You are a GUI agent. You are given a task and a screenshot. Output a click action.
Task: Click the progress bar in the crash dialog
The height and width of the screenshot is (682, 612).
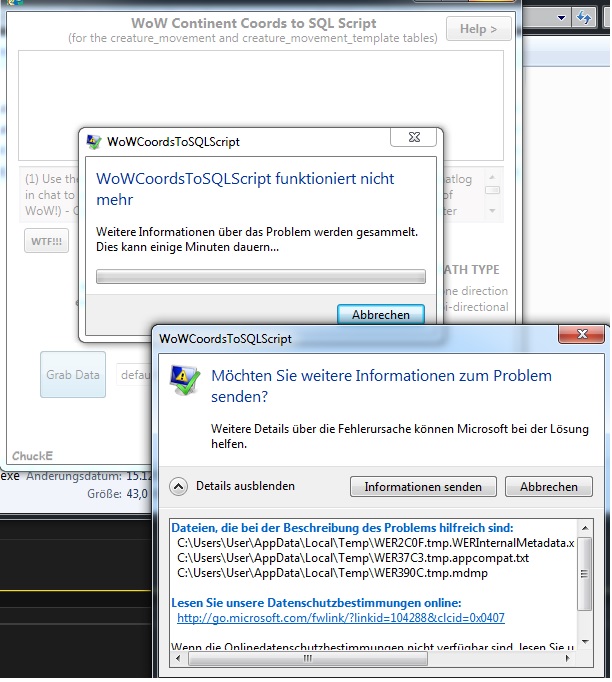[261, 277]
